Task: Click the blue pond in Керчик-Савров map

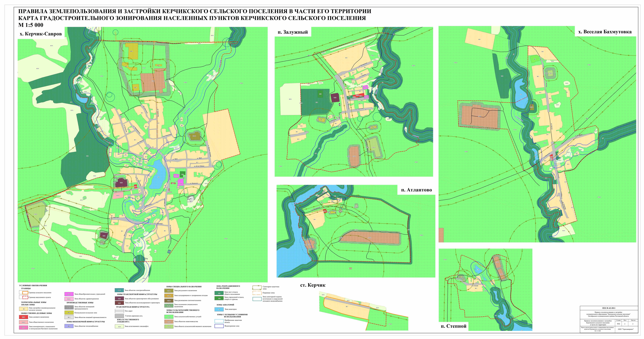Action: [158, 175]
